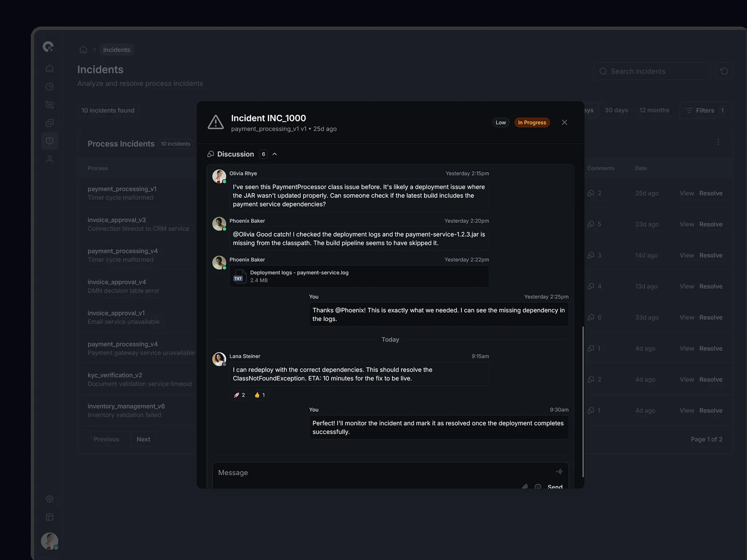Resolve the invoice_approval_v3 incident
747x560 pixels.
click(711, 224)
